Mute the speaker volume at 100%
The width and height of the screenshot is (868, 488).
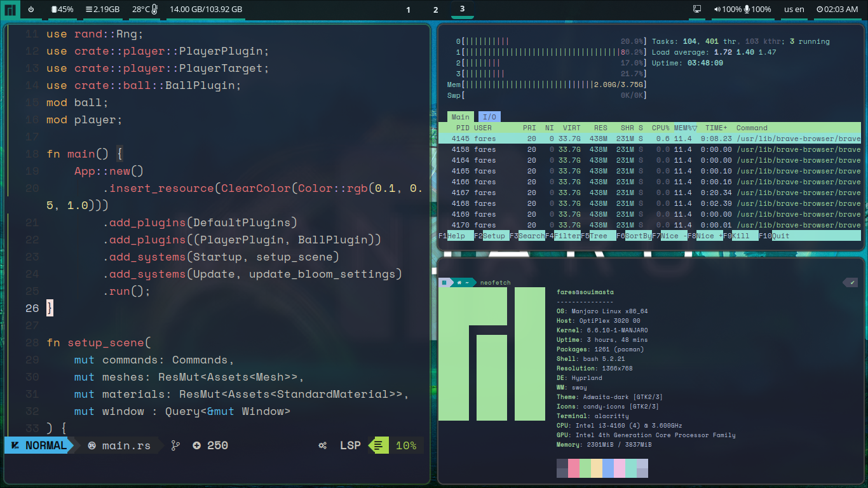727,10
